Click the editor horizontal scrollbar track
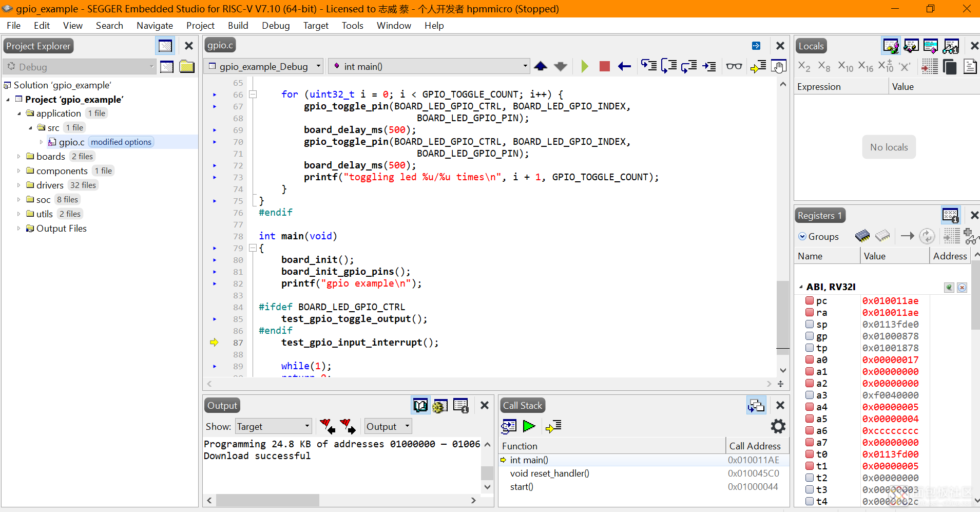Viewport: 980px width, 512px height. pyautogui.click(x=489, y=384)
